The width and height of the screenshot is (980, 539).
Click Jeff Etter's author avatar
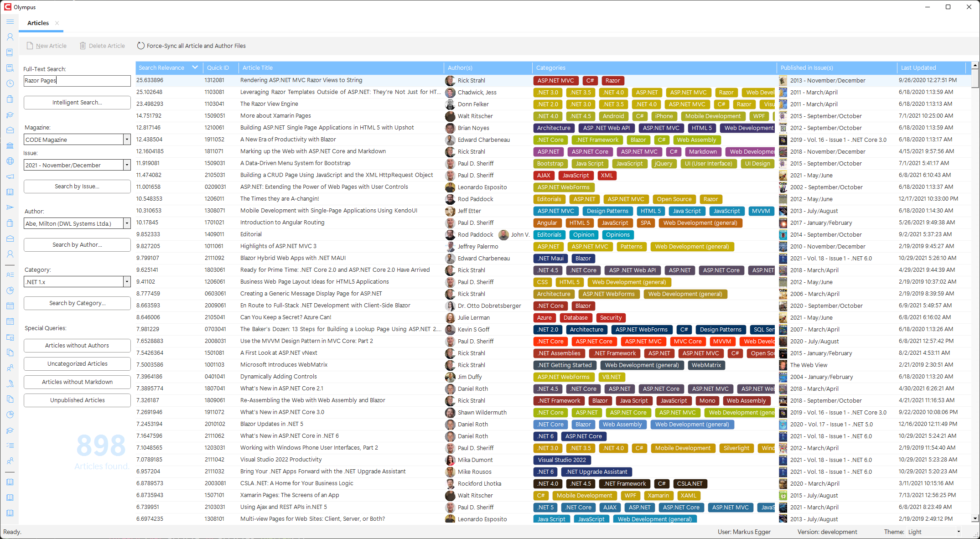pos(450,211)
